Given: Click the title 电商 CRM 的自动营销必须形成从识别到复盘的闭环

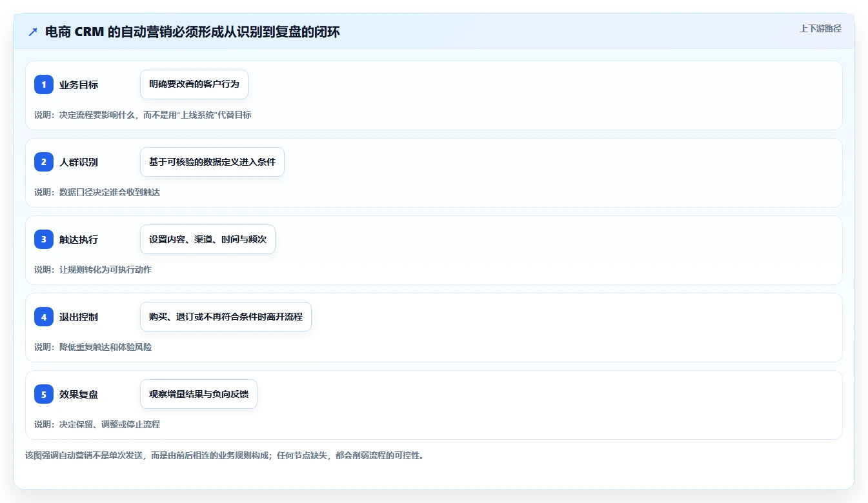Looking at the screenshot, I should 192,32.
